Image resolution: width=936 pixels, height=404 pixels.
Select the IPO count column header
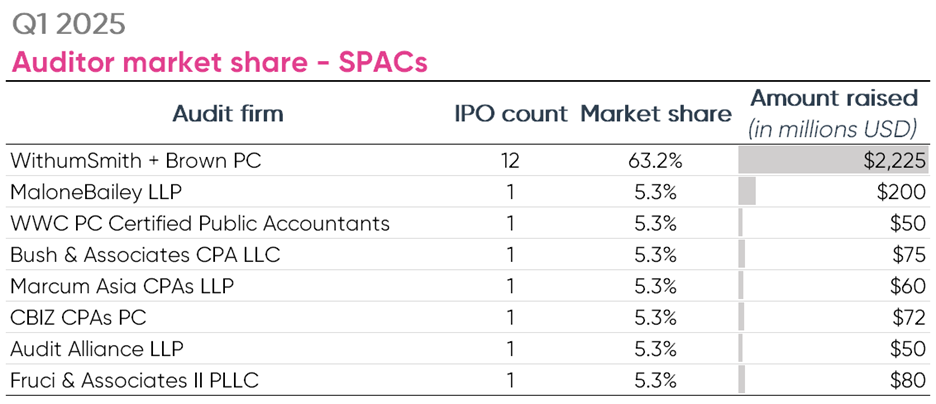pyautogui.click(x=511, y=114)
